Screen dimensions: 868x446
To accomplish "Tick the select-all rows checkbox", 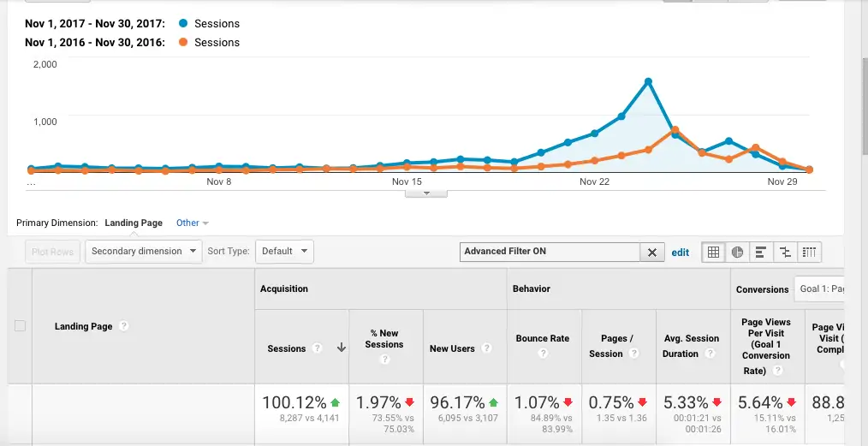I will [x=20, y=326].
